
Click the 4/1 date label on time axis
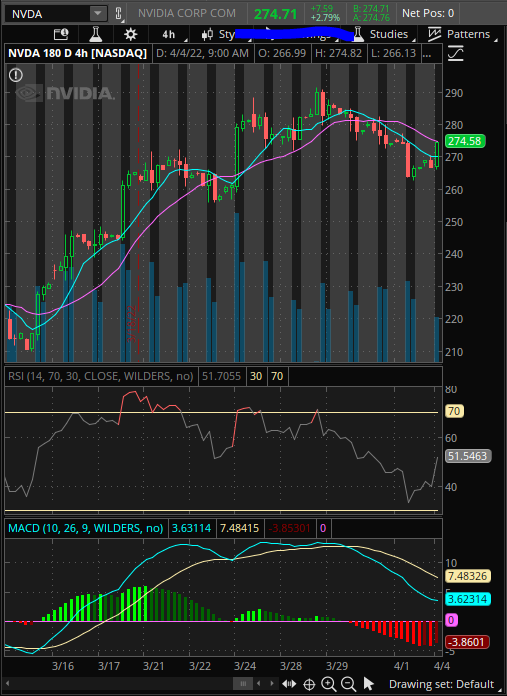401,666
